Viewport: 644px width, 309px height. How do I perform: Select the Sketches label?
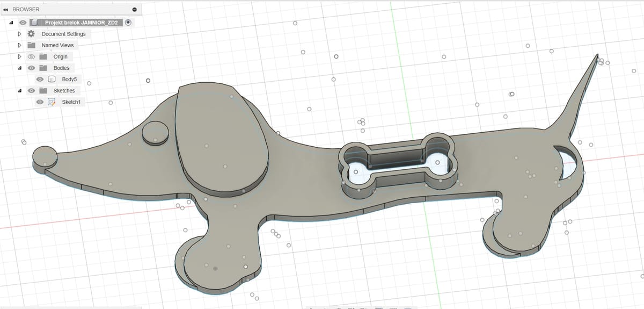click(x=64, y=90)
